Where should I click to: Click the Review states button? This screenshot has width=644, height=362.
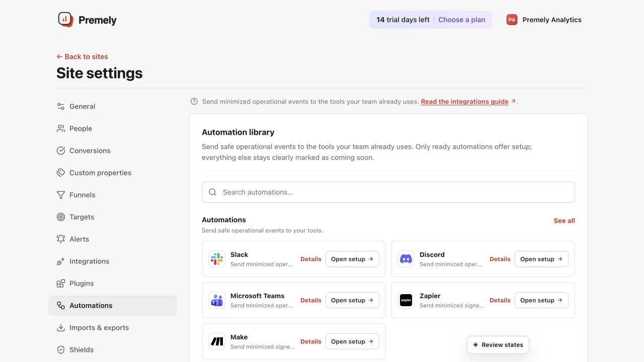(x=498, y=345)
